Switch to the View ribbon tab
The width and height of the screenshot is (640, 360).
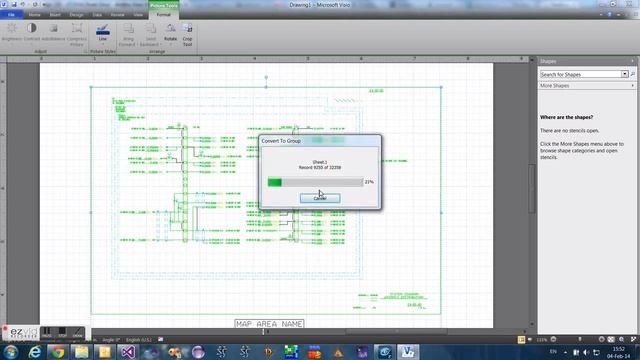pos(138,15)
